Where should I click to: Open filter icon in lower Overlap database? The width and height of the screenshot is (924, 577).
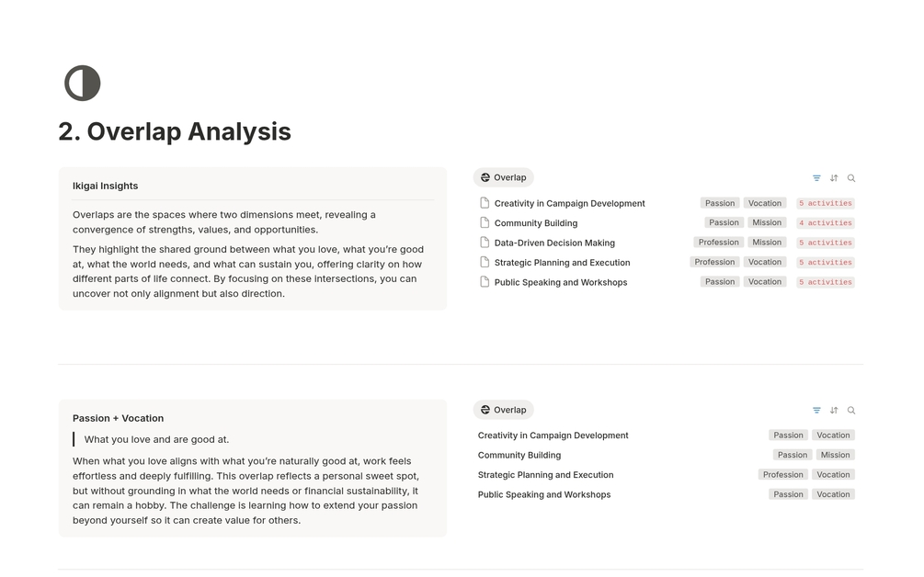(816, 411)
